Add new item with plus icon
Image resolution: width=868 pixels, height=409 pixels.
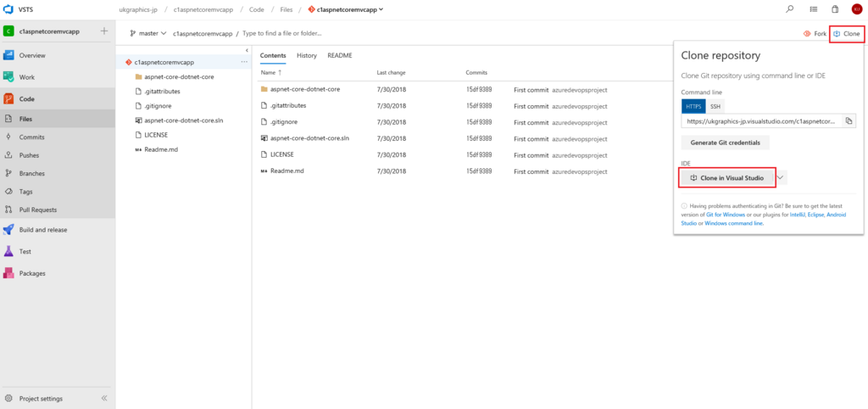point(104,31)
